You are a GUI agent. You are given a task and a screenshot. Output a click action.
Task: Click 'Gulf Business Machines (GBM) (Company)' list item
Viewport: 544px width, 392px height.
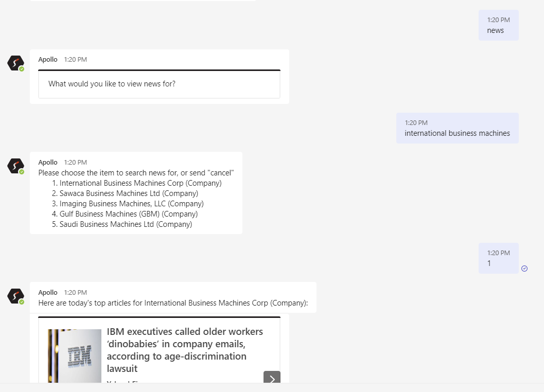point(128,214)
